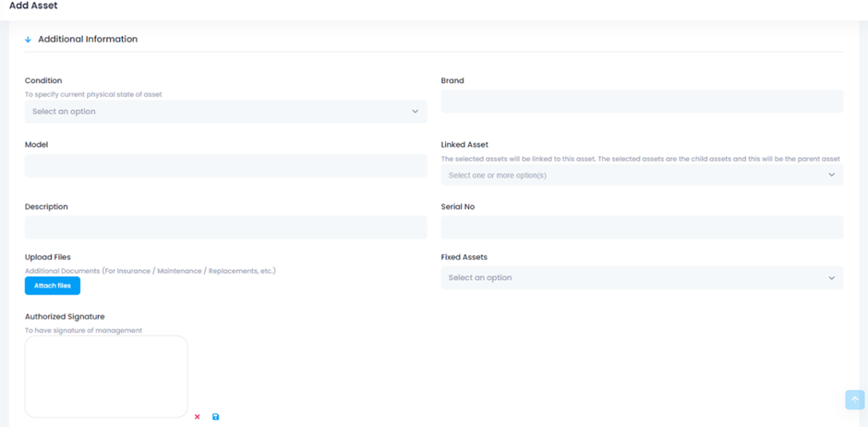Open the Fixed Assets dropdown

tap(642, 277)
